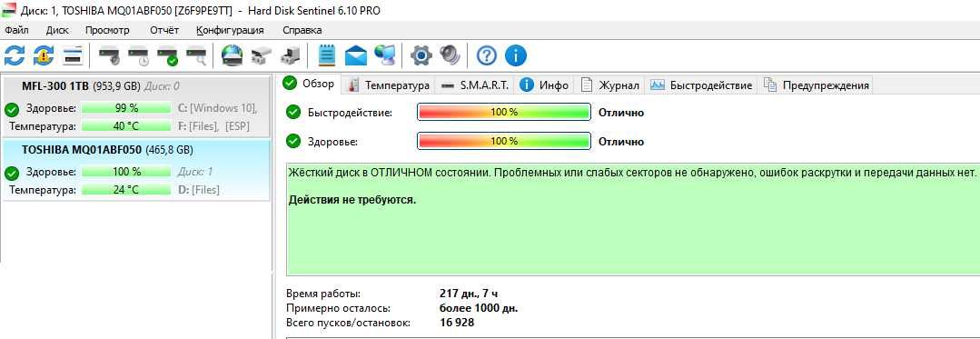Click the Действия не требуются text

click(352, 200)
